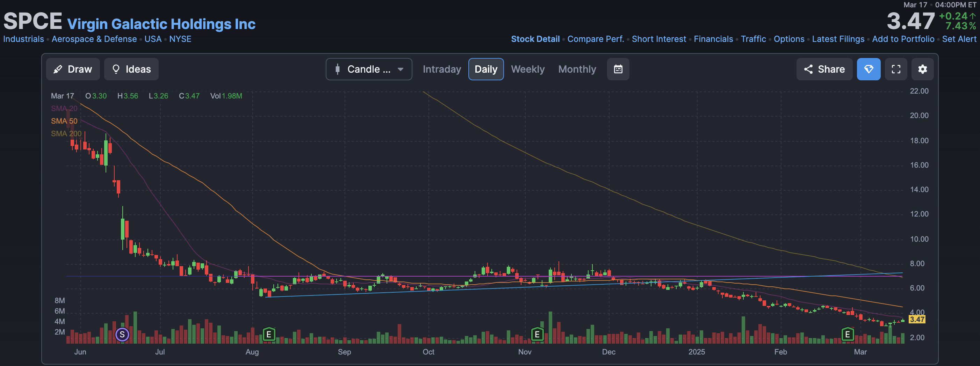Image resolution: width=980 pixels, height=366 pixels.
Task: Click the L 3.26 low readout
Action: coord(158,96)
